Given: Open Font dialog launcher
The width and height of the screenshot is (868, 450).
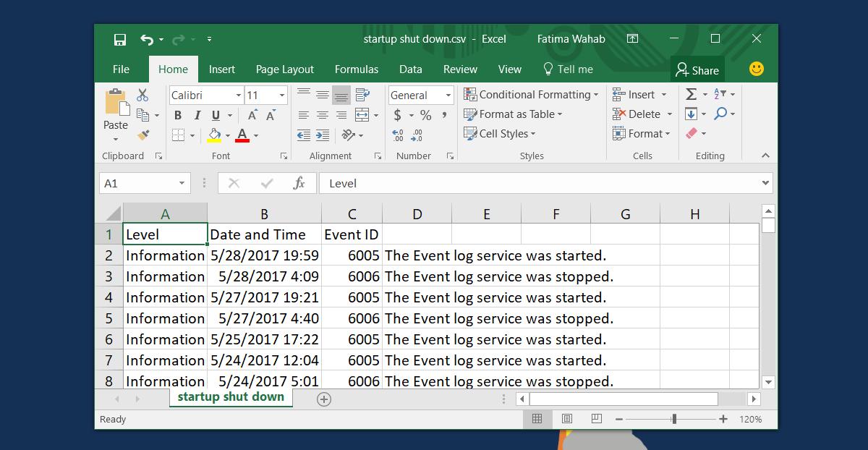Looking at the screenshot, I should [x=284, y=156].
